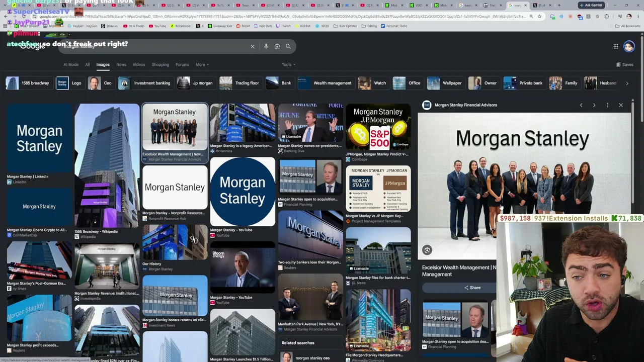Open the Stake.us bookmark
This screenshot has height=362, width=644.
109,26
